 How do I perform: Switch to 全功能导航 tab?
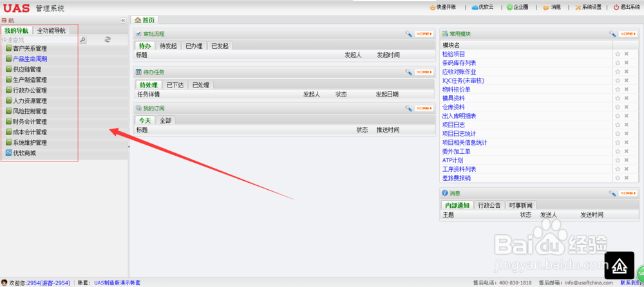[x=52, y=30]
